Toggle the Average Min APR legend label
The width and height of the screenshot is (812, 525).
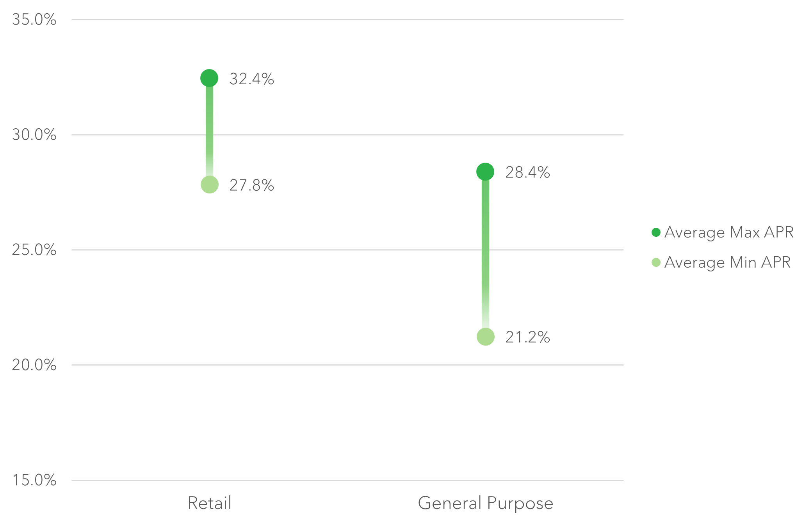(727, 262)
